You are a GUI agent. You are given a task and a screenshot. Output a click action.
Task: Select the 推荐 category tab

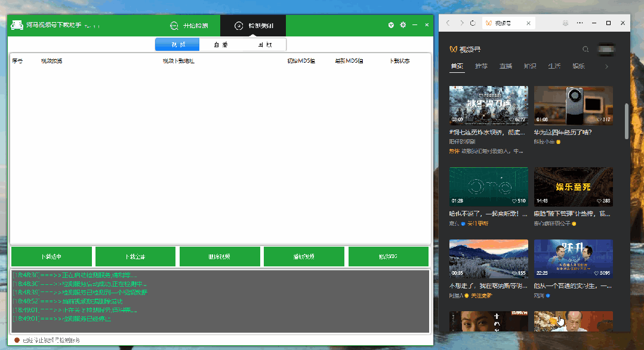pyautogui.click(x=481, y=66)
